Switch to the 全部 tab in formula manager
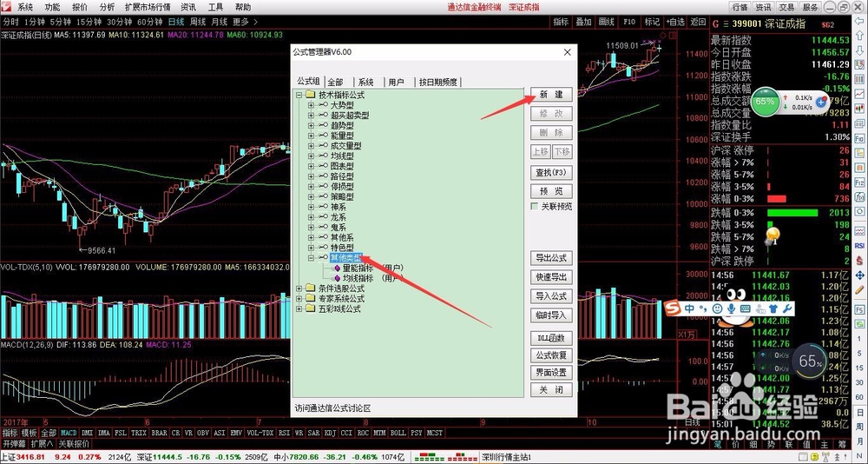868x464 pixels. pyautogui.click(x=335, y=82)
